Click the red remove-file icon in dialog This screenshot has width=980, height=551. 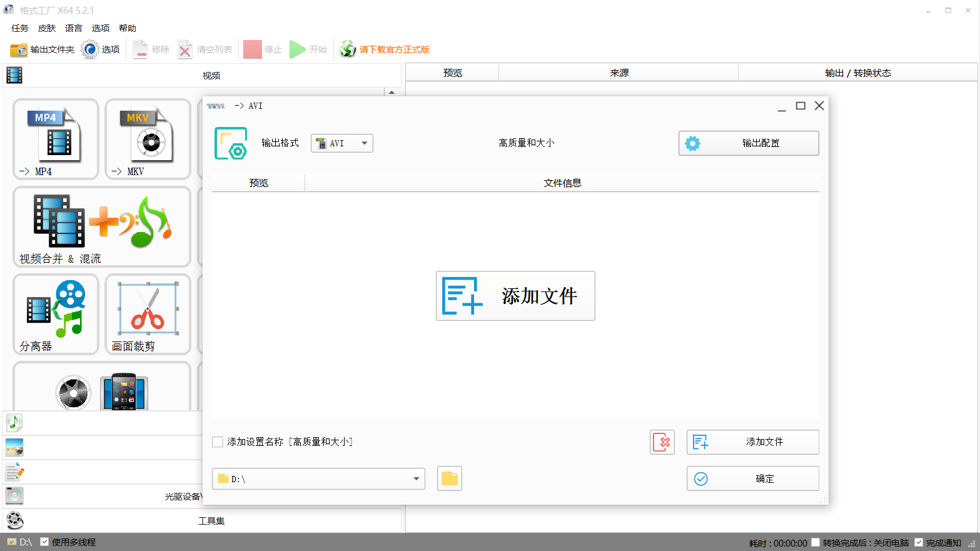point(662,442)
